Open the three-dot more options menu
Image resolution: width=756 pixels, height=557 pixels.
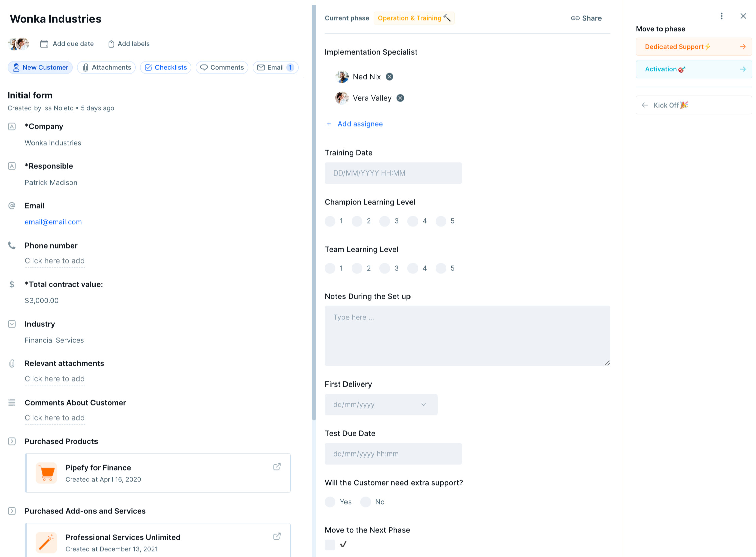point(721,16)
